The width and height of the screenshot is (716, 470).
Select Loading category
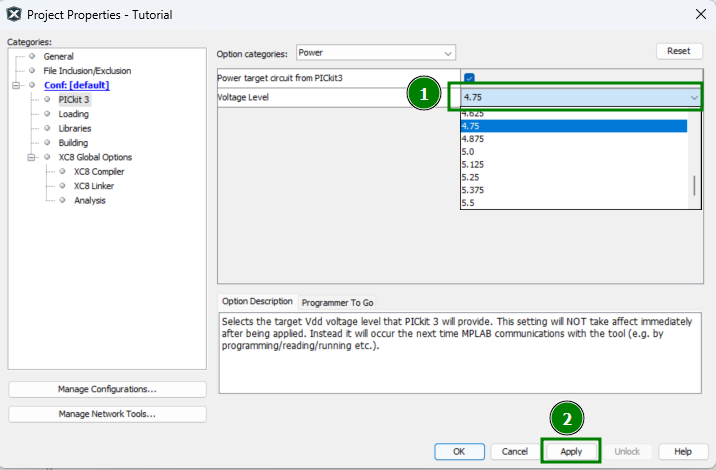74,114
